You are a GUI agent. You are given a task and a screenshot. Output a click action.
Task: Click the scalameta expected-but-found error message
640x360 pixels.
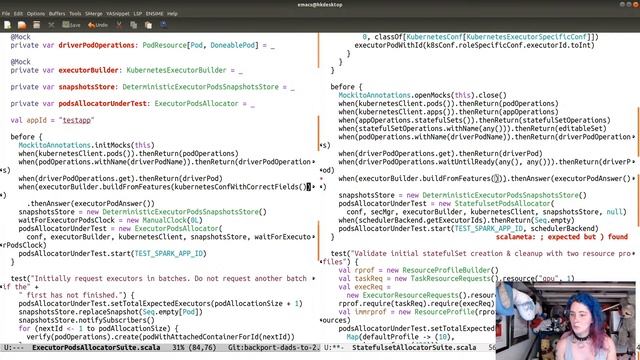pos(562,237)
